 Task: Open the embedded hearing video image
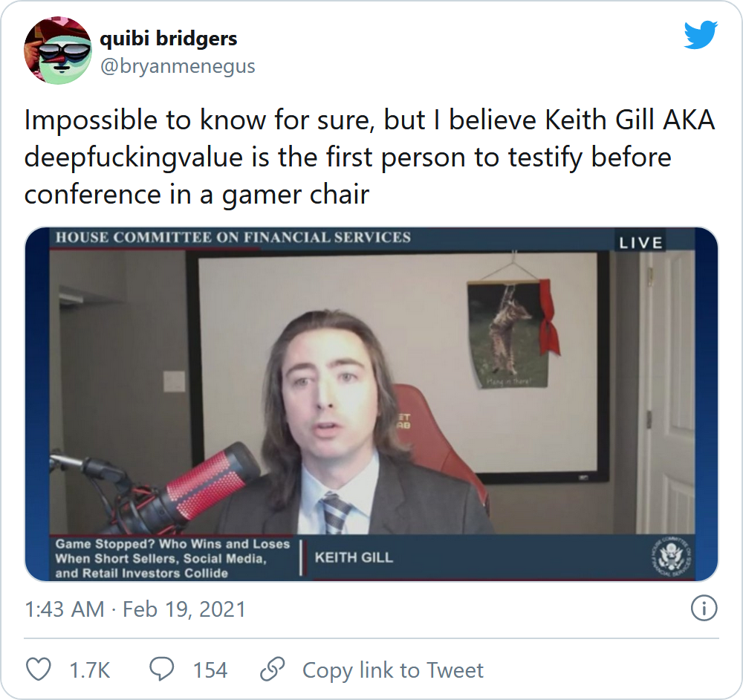pos(371,404)
